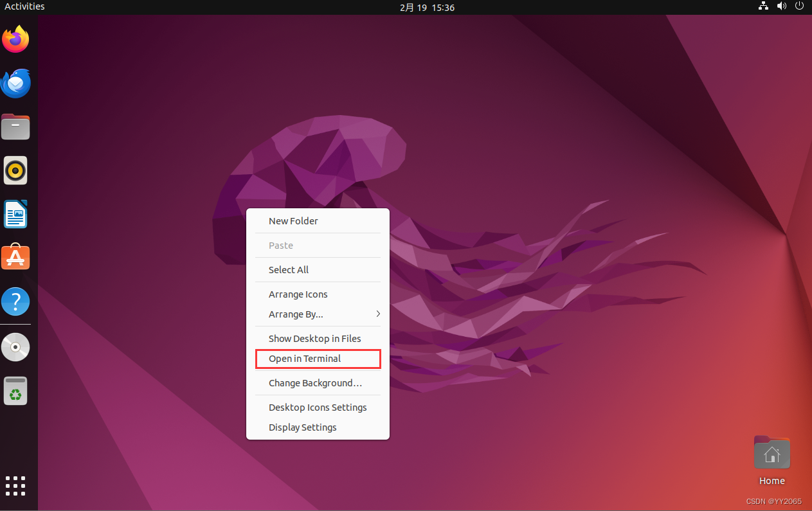This screenshot has width=812, height=511.
Task: Choose New Folder in context menu
Action: (x=318, y=221)
